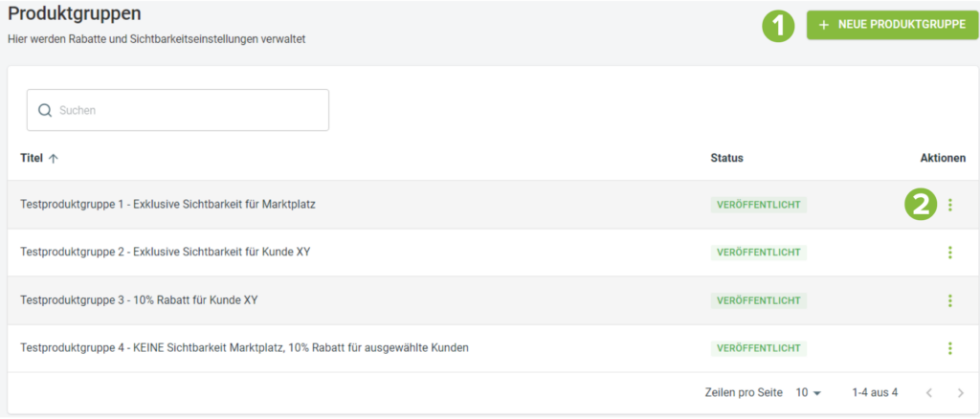Open actions menu for Testproduktgruppe 1
980x419 pixels.
(x=950, y=205)
